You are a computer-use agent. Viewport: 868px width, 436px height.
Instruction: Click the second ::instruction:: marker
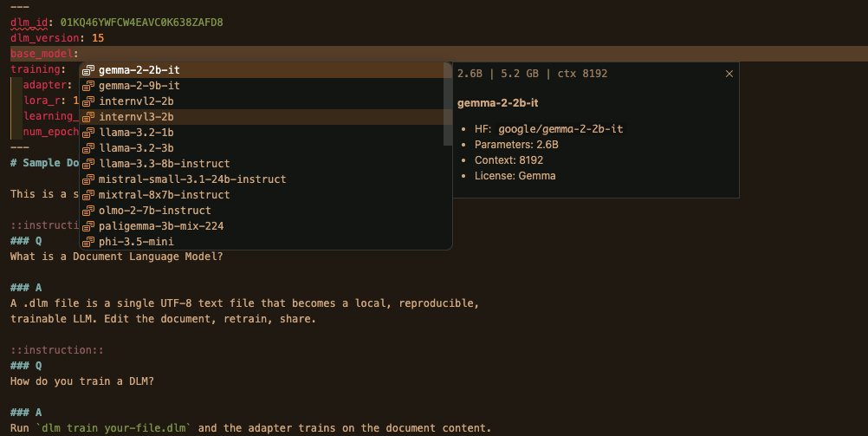click(57, 350)
